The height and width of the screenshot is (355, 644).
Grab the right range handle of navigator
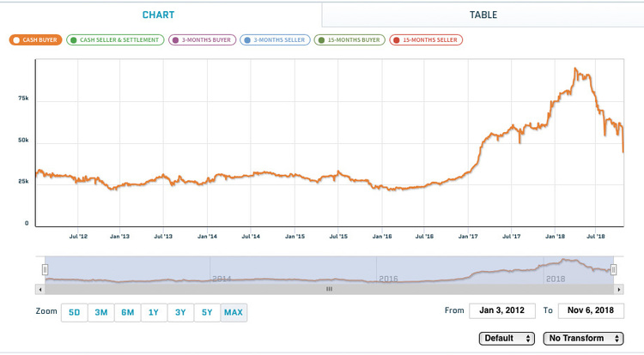tap(613, 270)
